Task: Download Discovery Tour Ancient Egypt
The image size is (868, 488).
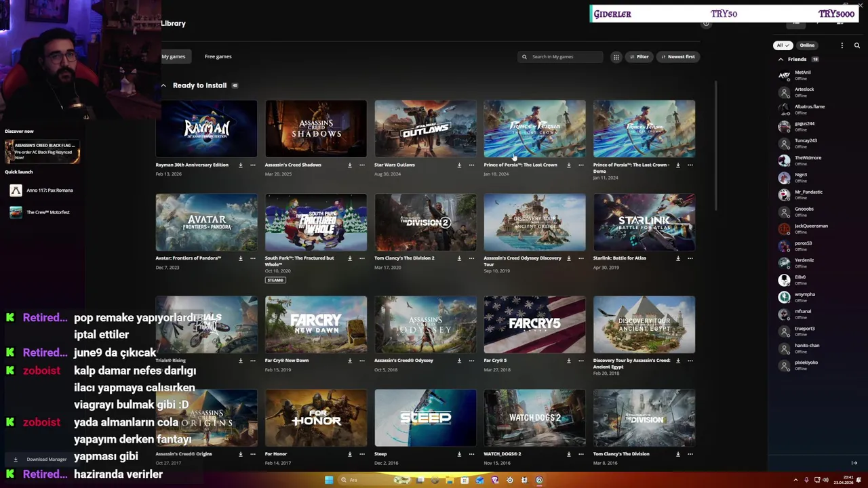Action: click(x=677, y=361)
